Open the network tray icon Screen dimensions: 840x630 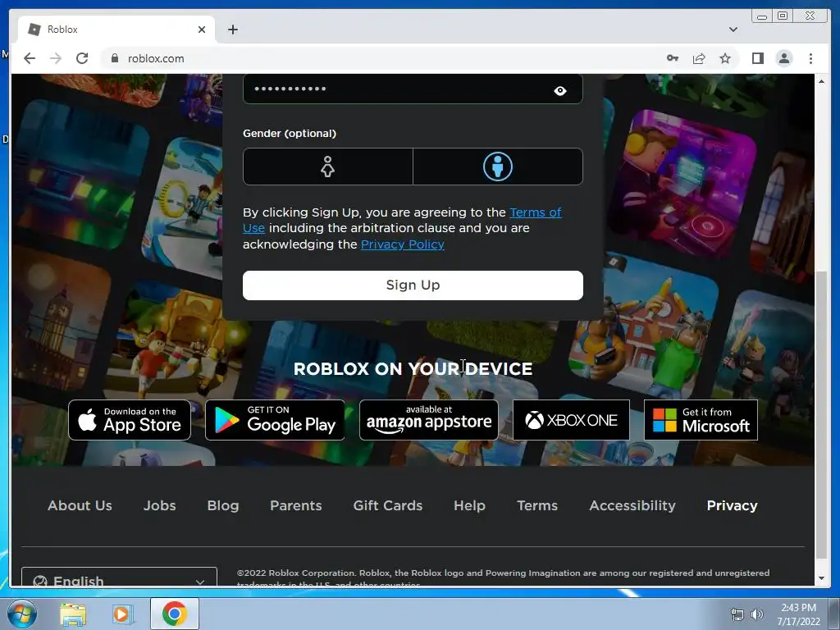(737, 614)
